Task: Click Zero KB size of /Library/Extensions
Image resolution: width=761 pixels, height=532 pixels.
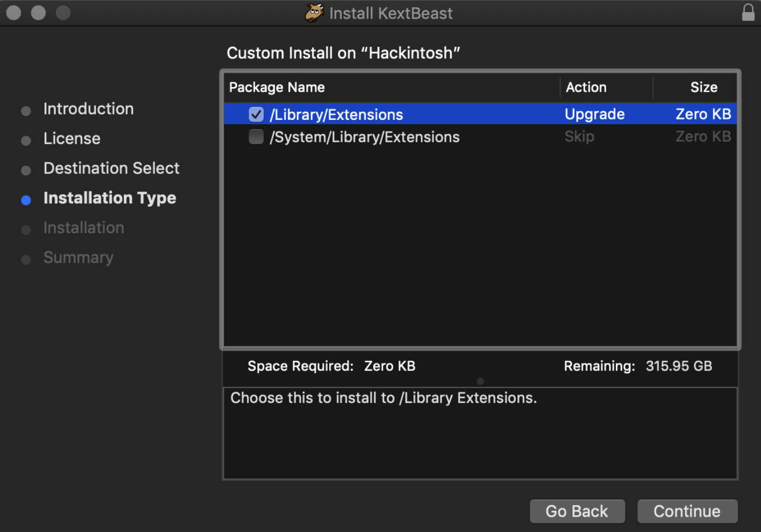Action: 703,114
